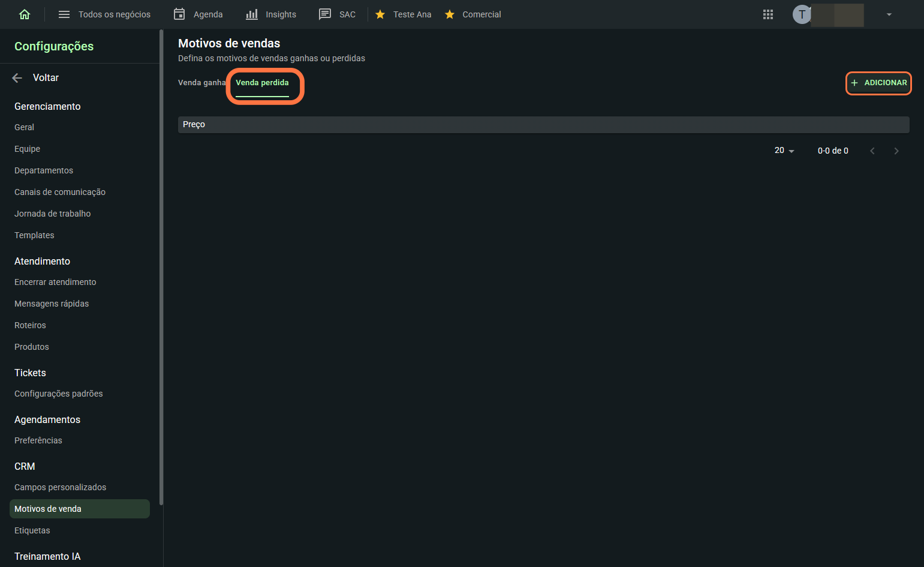
Task: Click the star icon beside Comercial
Action: 450,14
